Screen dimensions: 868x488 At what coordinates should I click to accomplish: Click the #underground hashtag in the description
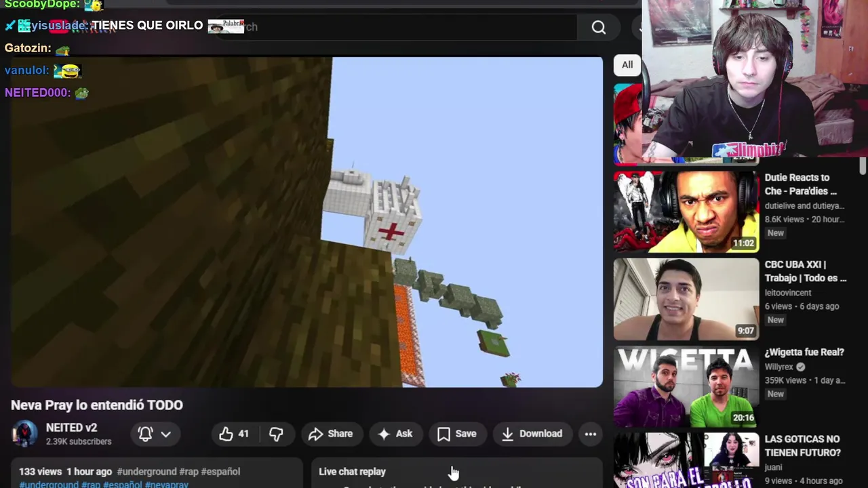[x=146, y=472]
